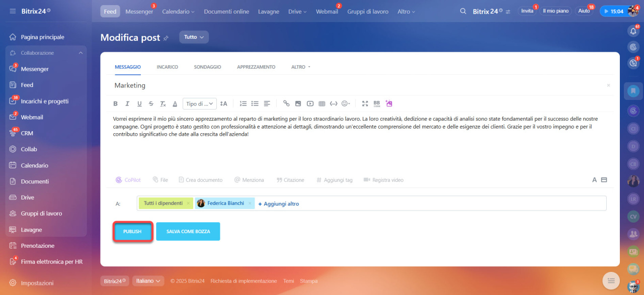Viewport: 644px width, 295px height.
Task: Insert a link in the post
Action: pos(286,104)
